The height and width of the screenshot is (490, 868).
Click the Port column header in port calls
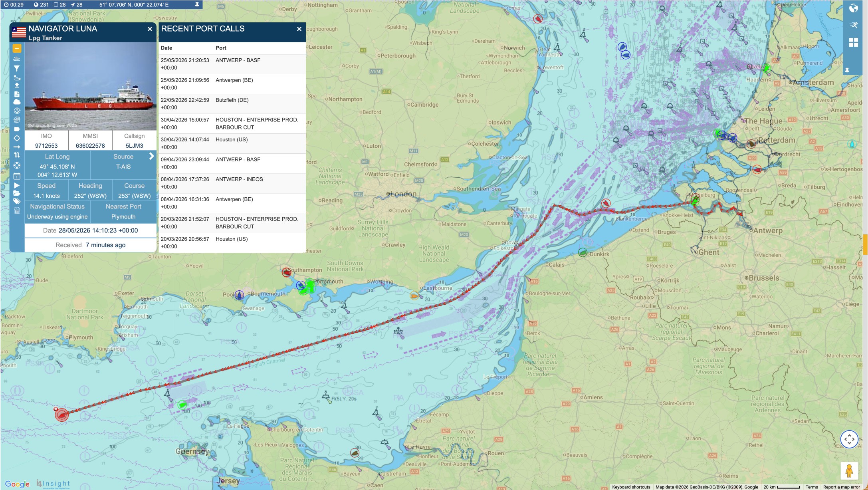coord(221,48)
